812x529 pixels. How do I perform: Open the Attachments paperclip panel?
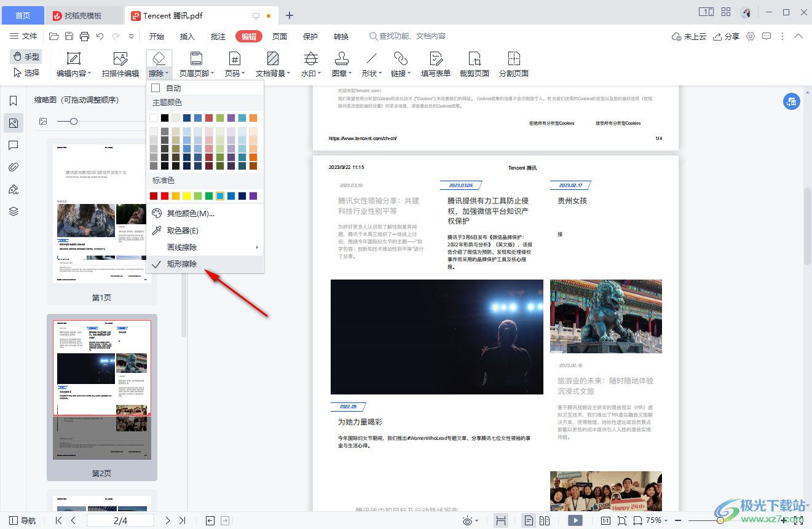14,167
